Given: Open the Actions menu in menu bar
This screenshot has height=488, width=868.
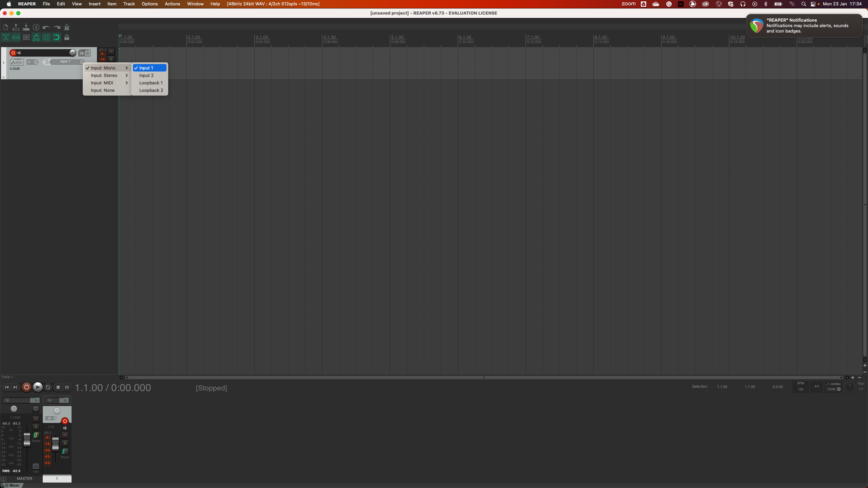Looking at the screenshot, I should 172,4.
